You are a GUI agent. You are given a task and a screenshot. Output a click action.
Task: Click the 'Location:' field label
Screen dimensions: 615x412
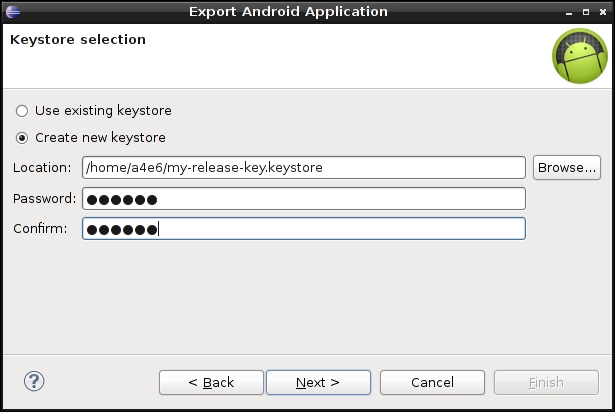[42, 168]
